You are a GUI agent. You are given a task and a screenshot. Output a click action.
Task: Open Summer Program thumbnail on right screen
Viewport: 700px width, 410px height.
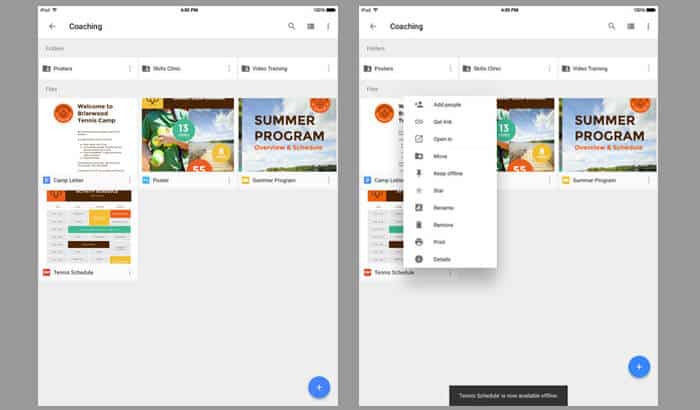coord(608,135)
